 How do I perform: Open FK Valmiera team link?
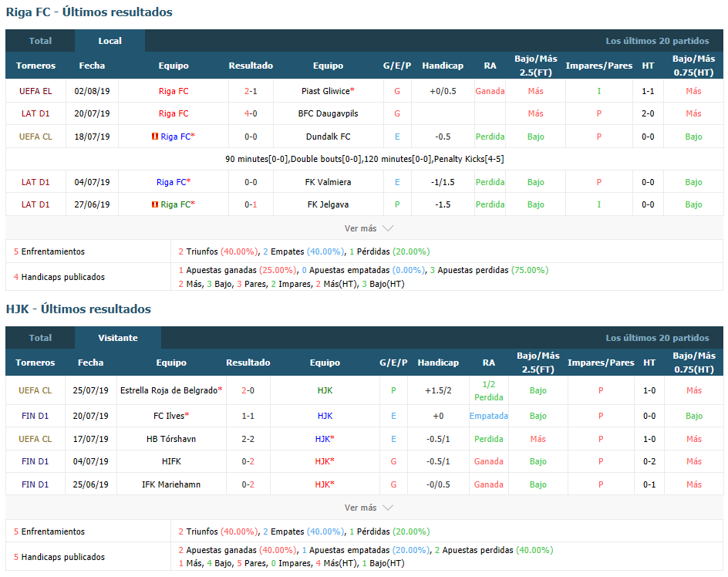pos(329,182)
